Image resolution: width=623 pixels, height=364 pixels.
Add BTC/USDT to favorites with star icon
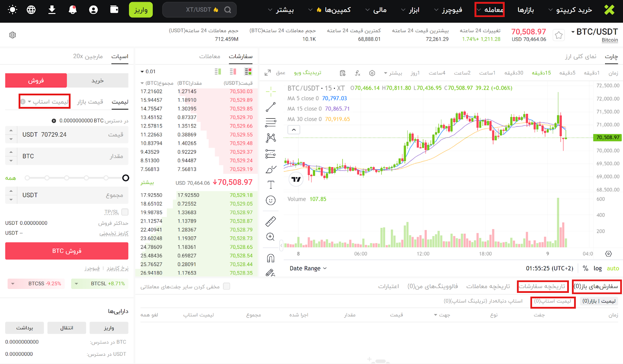559,35
